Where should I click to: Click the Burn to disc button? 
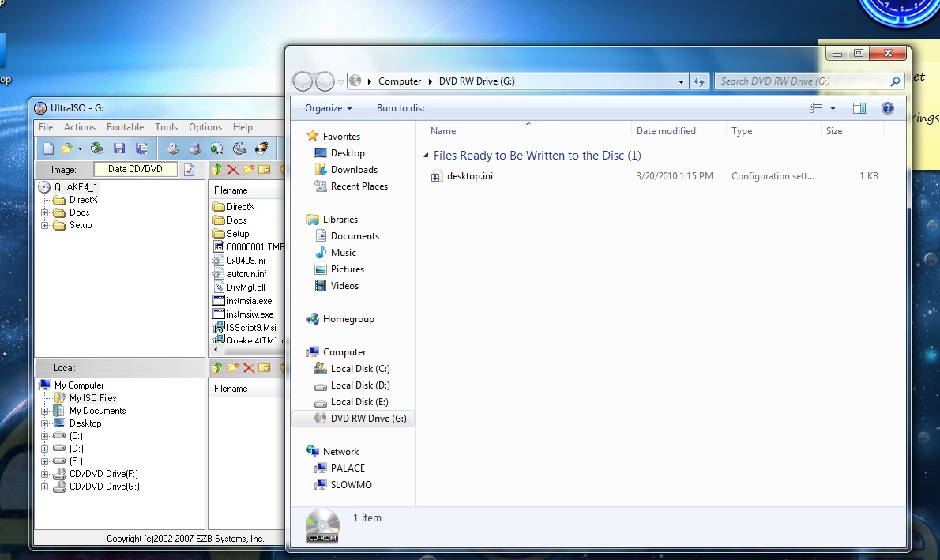click(401, 108)
